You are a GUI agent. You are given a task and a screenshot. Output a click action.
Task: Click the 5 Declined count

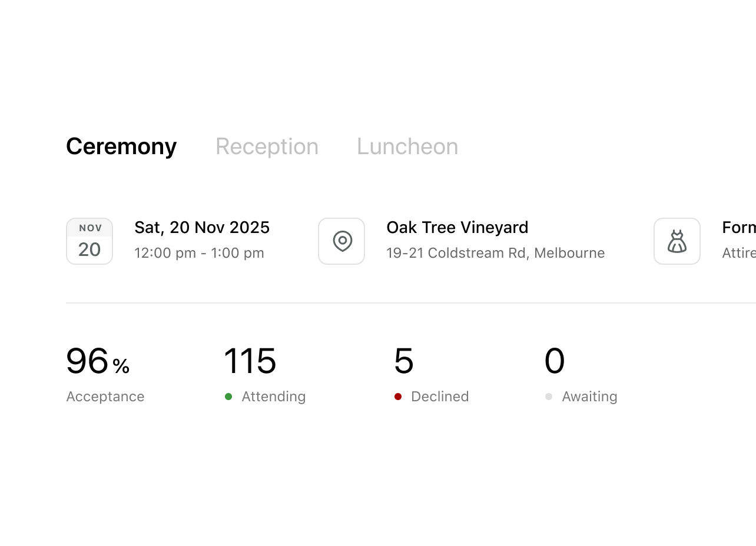404,361
